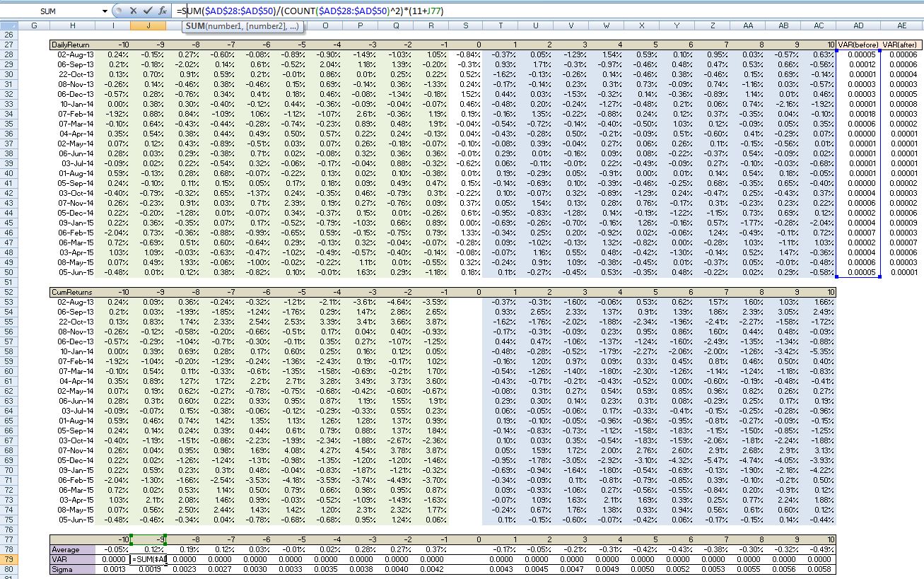Select row 52 header
This screenshot has width=924, height=579.
tap(9, 291)
